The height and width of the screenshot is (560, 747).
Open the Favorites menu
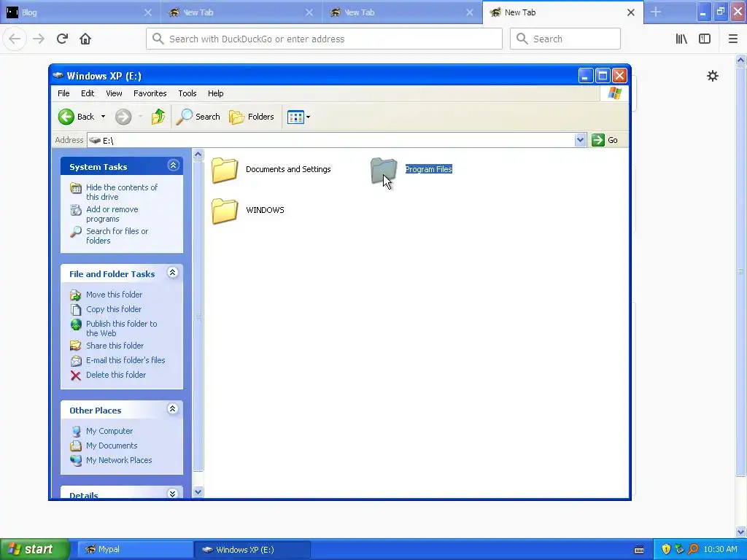pyautogui.click(x=150, y=93)
